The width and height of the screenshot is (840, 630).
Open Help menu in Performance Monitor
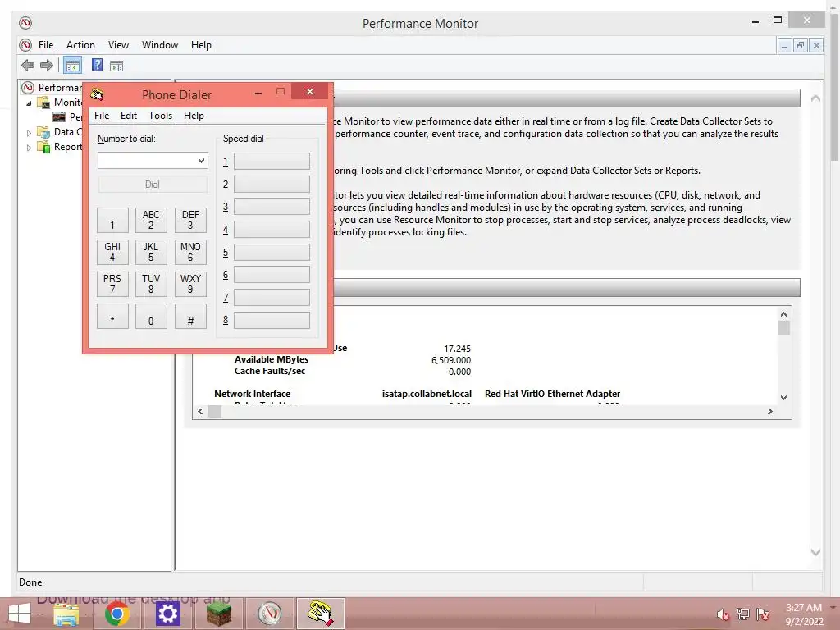tap(201, 45)
